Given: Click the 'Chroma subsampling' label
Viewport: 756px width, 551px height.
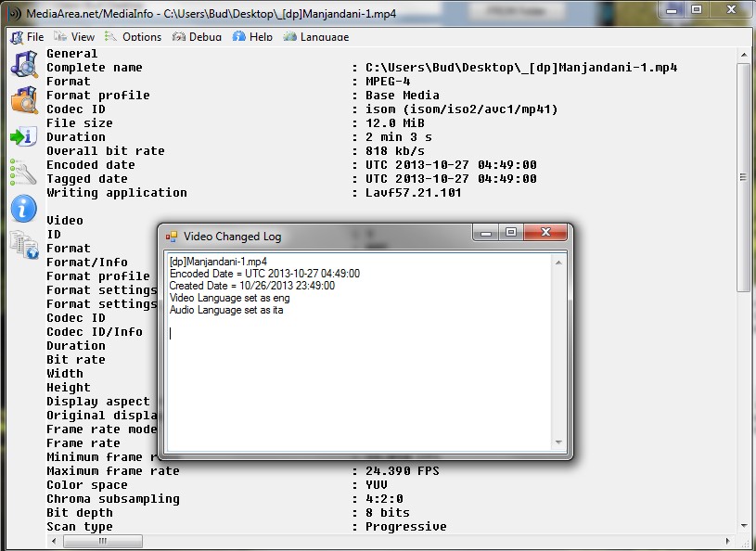Looking at the screenshot, I should (113, 499).
